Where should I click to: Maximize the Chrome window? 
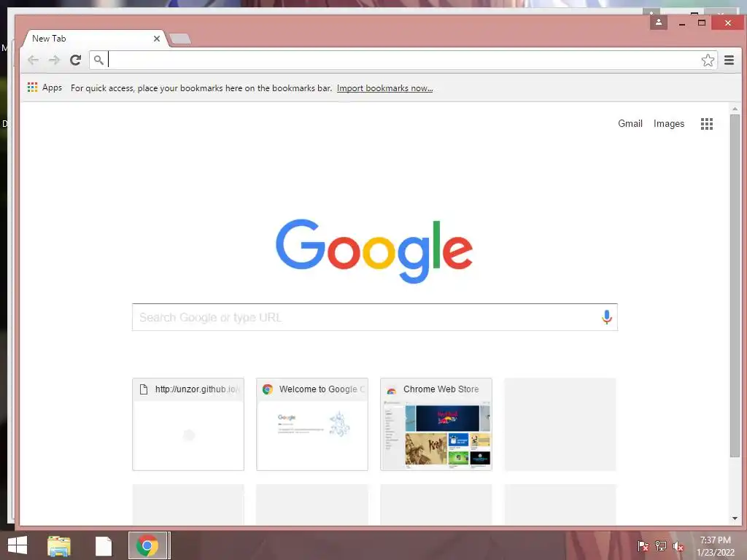[x=701, y=23]
